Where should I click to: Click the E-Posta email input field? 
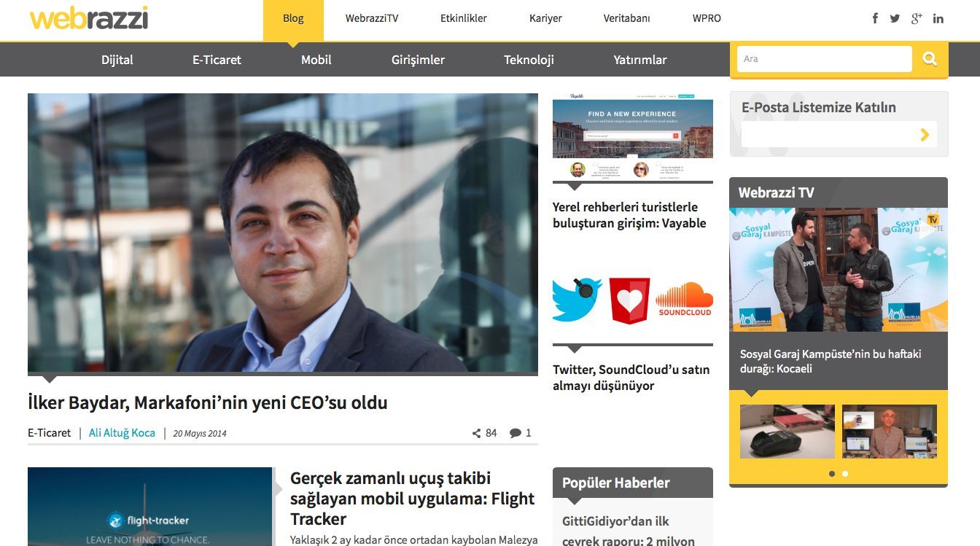pyautogui.click(x=828, y=134)
